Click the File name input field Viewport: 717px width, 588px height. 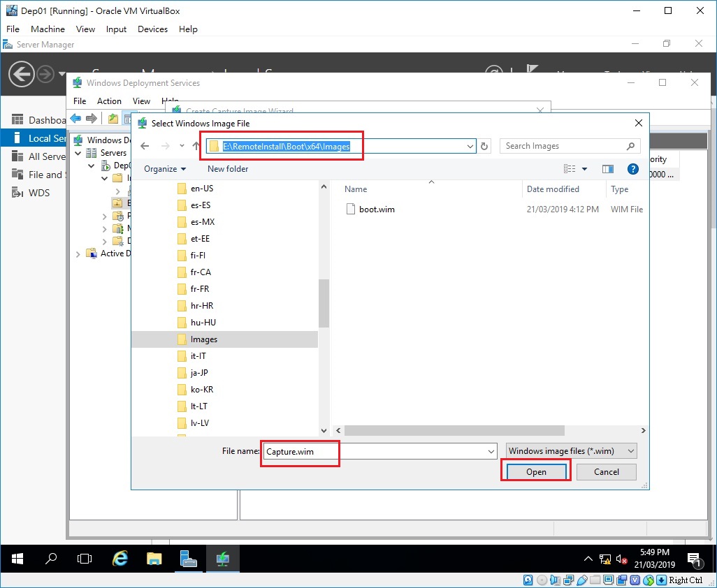click(x=375, y=451)
